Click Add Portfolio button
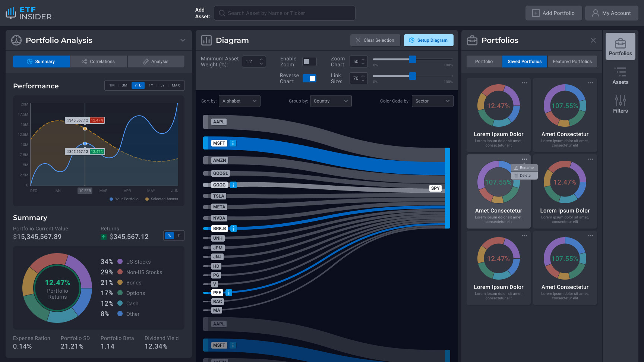Screen dimensions: 644x362 coord(553,13)
